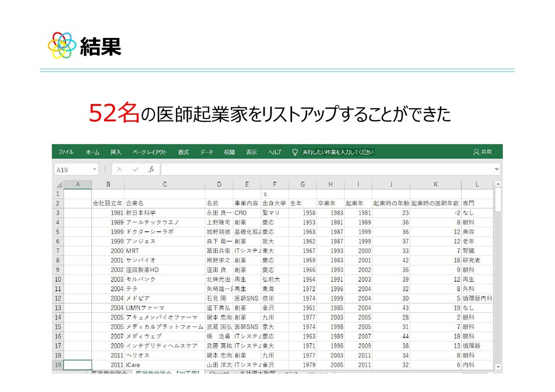The width and height of the screenshot is (555, 392).
Task: Click the vertical scrollbar thumb
Action: 498,200
